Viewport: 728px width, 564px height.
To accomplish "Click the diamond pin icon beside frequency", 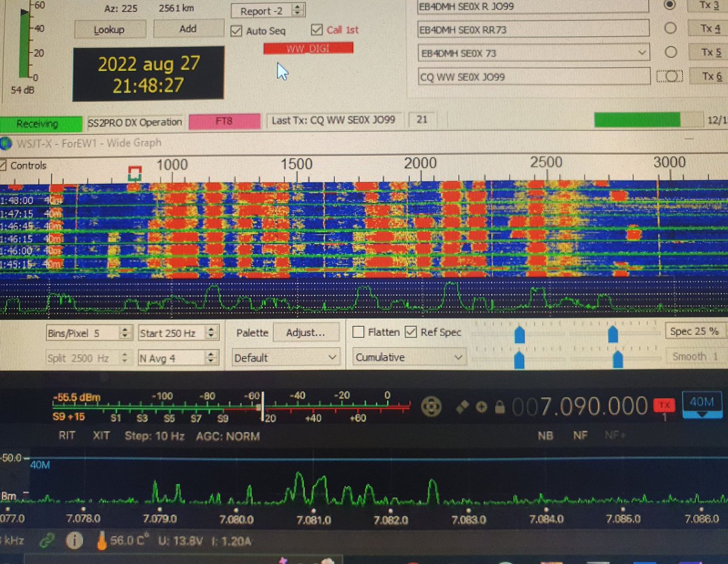I will [462, 406].
